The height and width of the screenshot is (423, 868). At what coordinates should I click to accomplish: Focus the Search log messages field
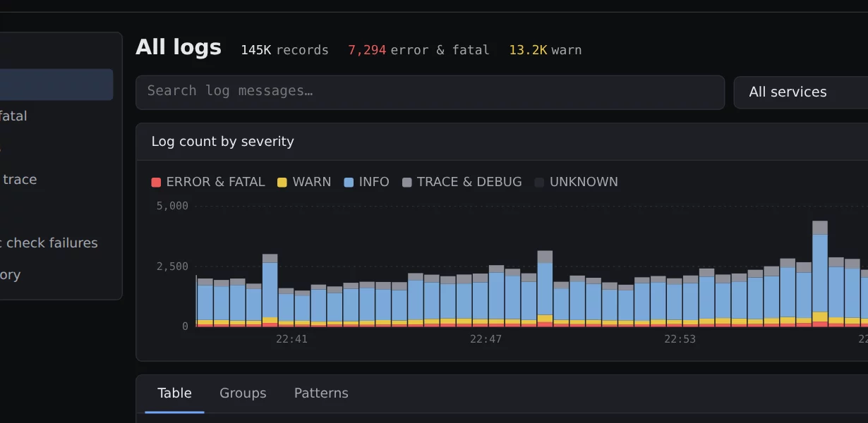[430, 92]
